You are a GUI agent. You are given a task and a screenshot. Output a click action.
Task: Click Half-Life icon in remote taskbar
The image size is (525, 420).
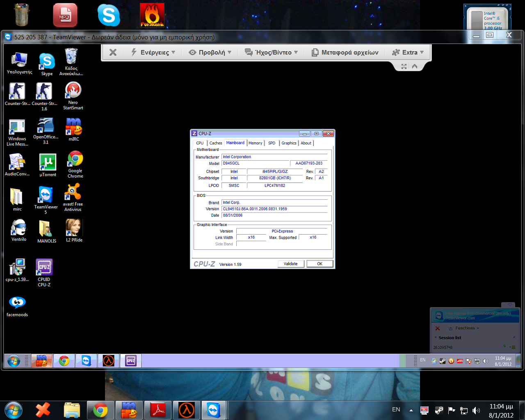coord(108,361)
